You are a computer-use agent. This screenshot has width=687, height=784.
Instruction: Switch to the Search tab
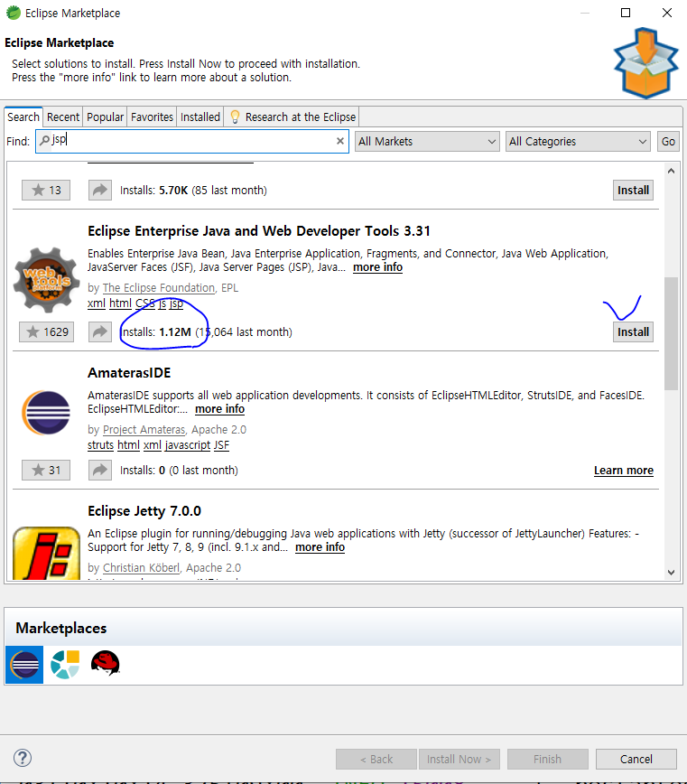[x=23, y=117]
